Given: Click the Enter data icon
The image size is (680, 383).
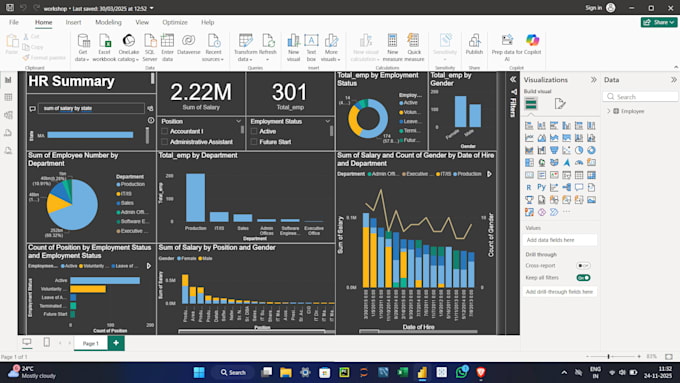Looking at the screenshot, I should click(167, 41).
